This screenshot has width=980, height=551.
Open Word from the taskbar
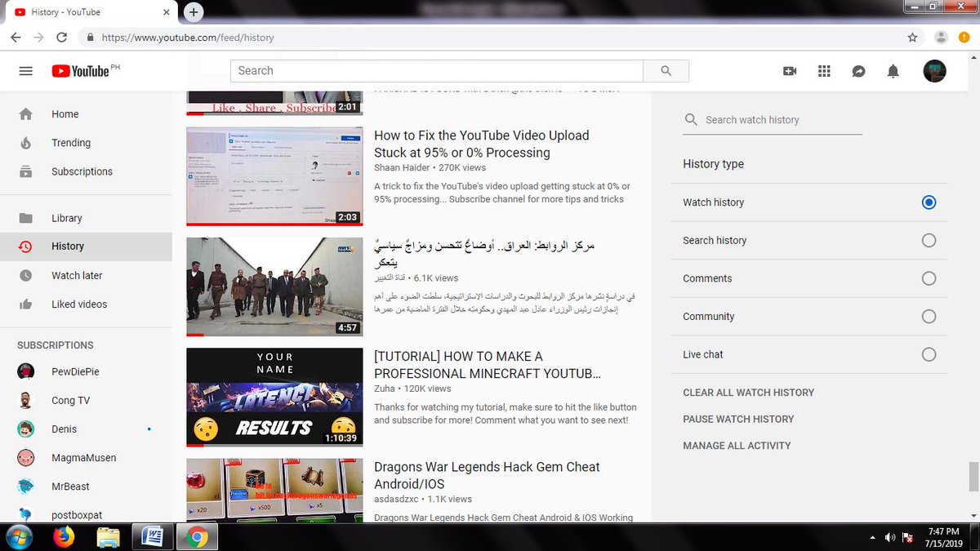click(152, 537)
